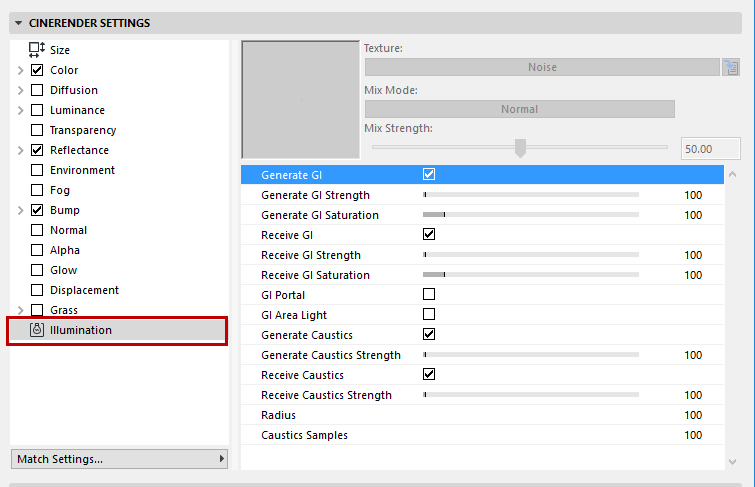Expand the Grass channel tree arrow
Image resolution: width=755 pixels, height=487 pixels.
[x=20, y=310]
